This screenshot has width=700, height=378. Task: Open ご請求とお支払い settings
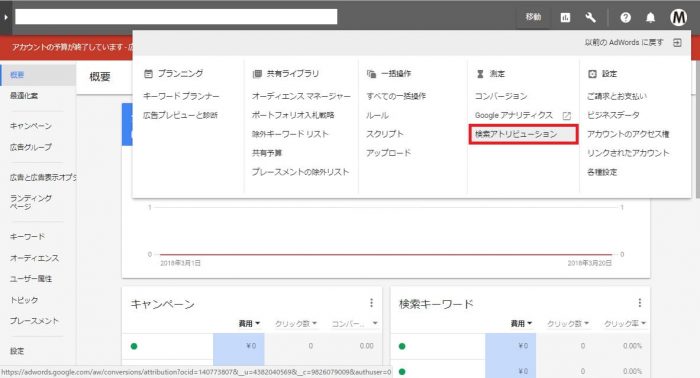click(617, 96)
